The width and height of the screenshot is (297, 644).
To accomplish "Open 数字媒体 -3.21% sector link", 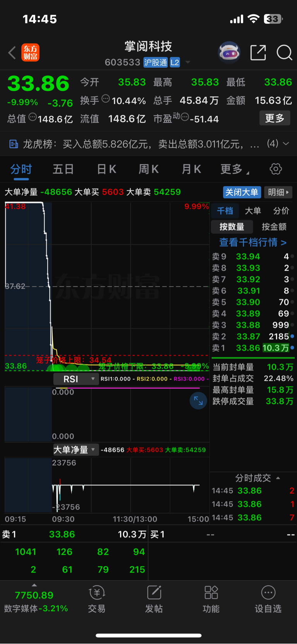I will pos(36,608).
